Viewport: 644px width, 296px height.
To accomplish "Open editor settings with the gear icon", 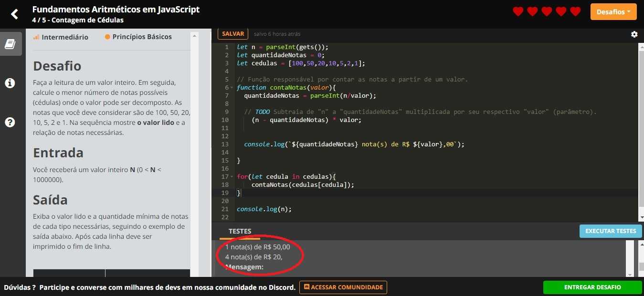I will tap(634, 34).
